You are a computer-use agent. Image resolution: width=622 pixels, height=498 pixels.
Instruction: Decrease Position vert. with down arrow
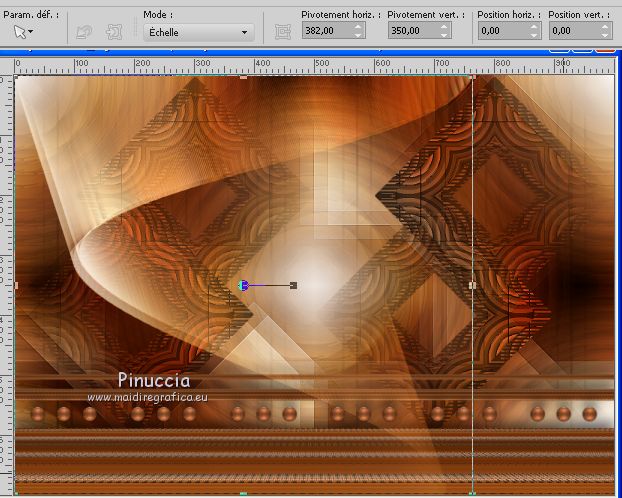605,35
